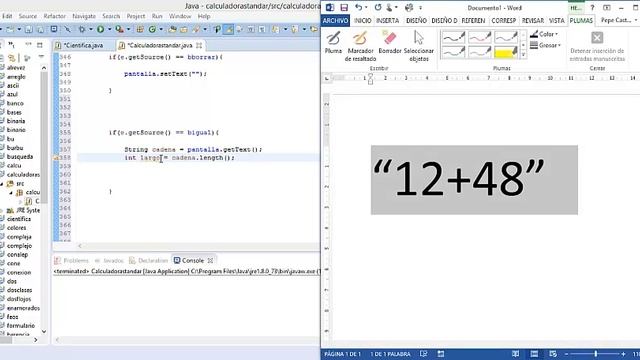Switch to Read Mode view in Word

[516, 354]
